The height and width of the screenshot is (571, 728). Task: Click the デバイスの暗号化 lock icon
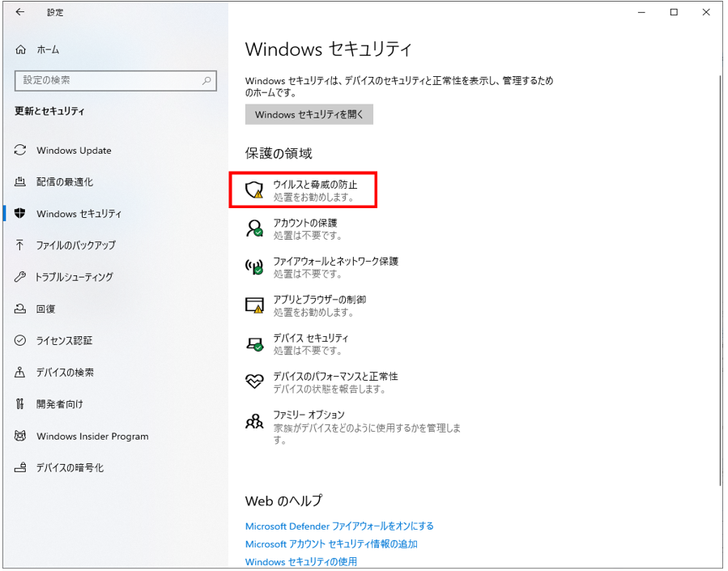pos(20,467)
